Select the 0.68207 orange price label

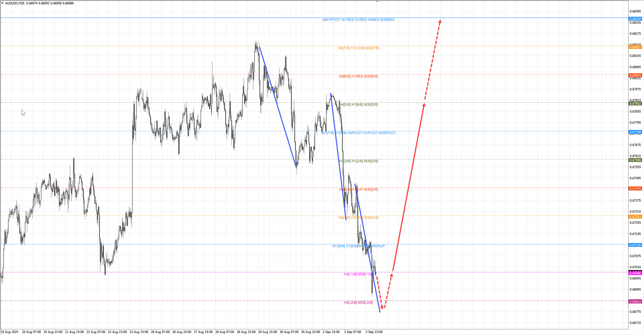pyautogui.click(x=635, y=47)
